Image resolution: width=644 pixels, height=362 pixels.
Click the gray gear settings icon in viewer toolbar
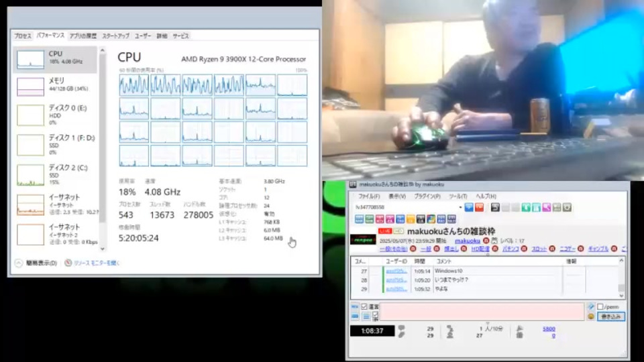tap(568, 207)
